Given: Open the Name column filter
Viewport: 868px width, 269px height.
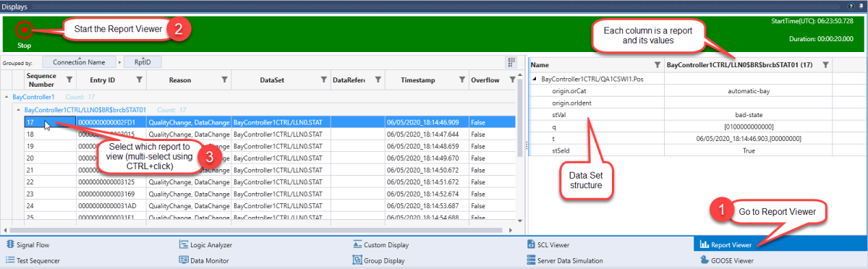Looking at the screenshot, I should tap(657, 65).
